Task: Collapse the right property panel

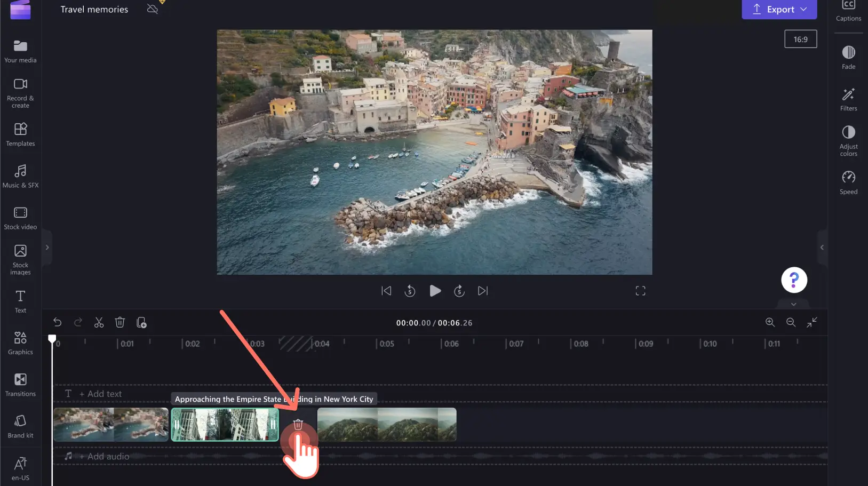Action: pos(822,248)
